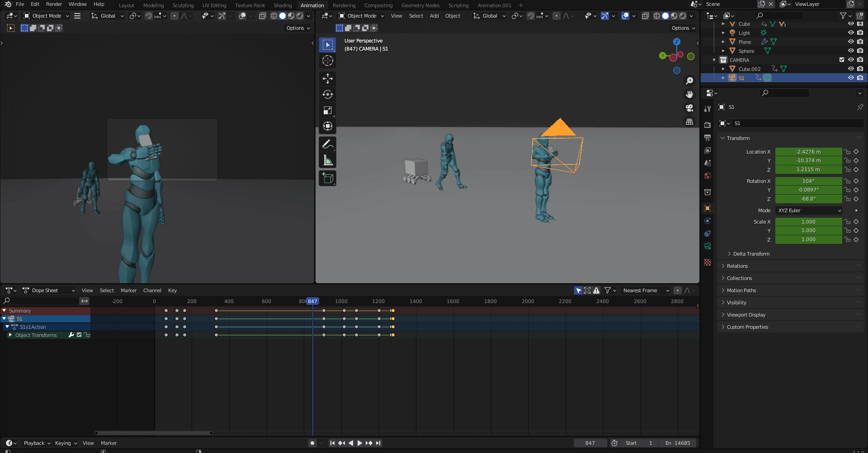Open the Physics properties tab
This screenshot has width=868, height=453.
(x=708, y=221)
